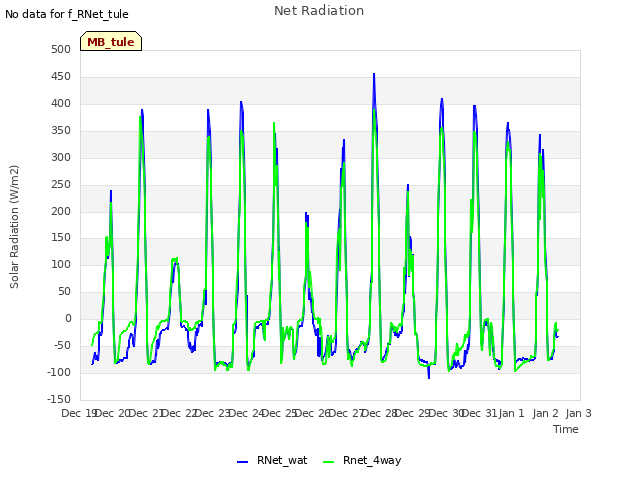Click the Dec 28 x-axis date label
The height and width of the screenshot is (480, 640).
click(380, 413)
